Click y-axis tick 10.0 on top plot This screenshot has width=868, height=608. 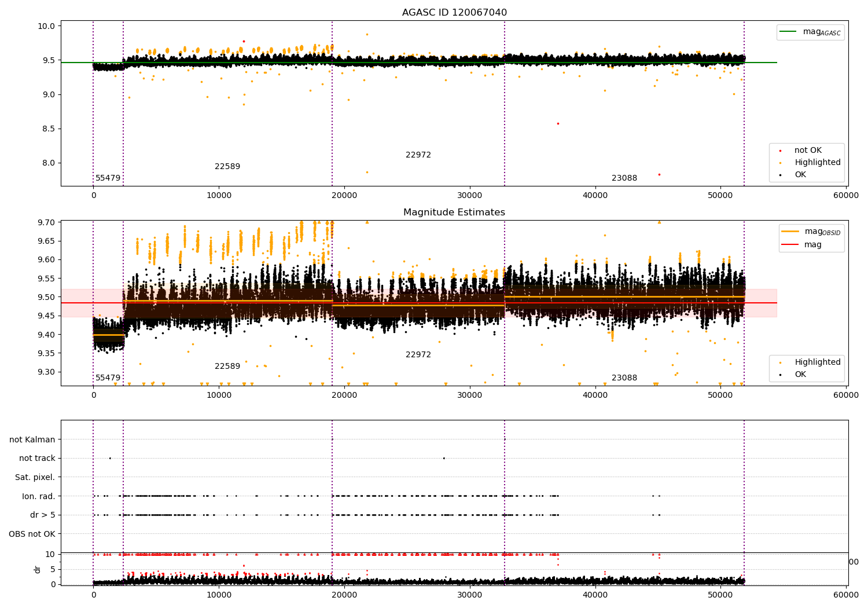click(46, 26)
